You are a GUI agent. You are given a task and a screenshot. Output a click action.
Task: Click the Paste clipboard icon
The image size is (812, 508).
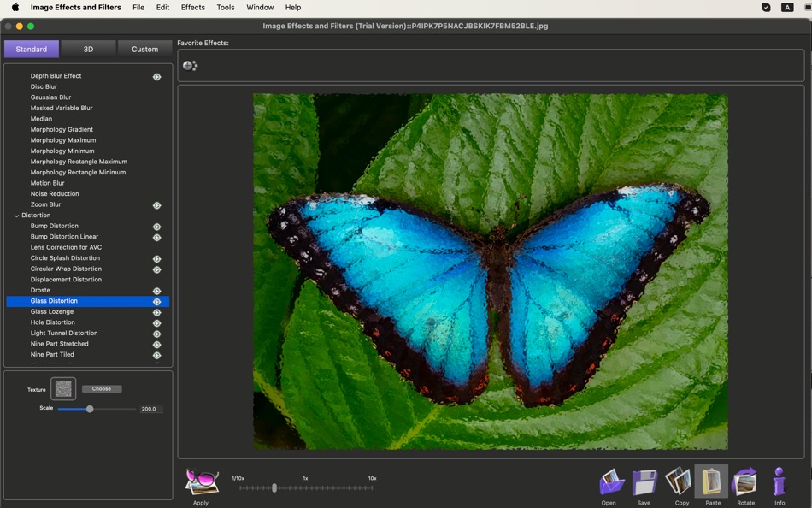tap(711, 483)
